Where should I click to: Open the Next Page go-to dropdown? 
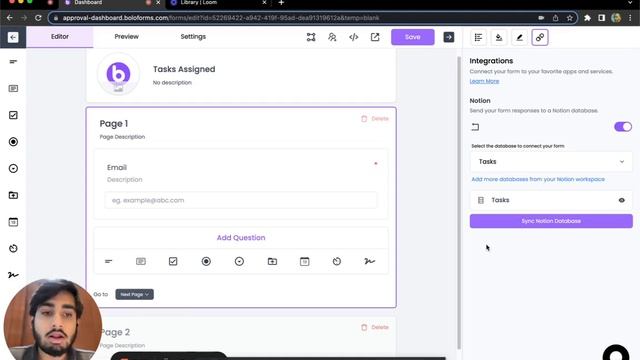pyautogui.click(x=134, y=294)
